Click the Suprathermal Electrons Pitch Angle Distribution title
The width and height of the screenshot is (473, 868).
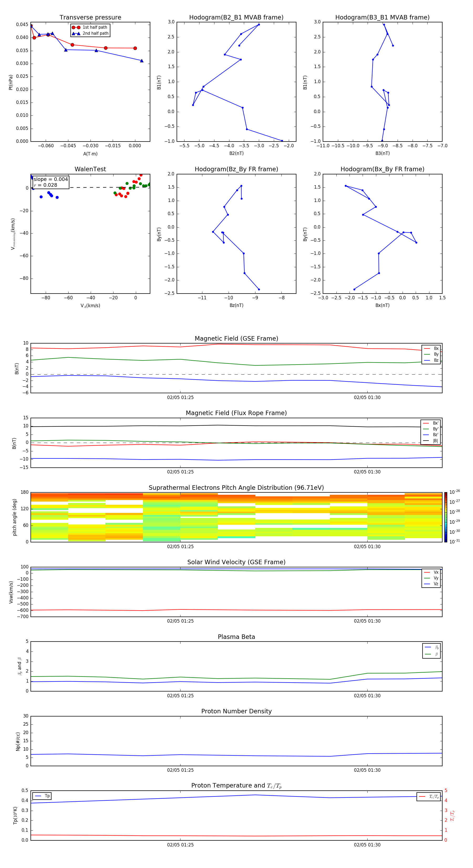(236, 488)
